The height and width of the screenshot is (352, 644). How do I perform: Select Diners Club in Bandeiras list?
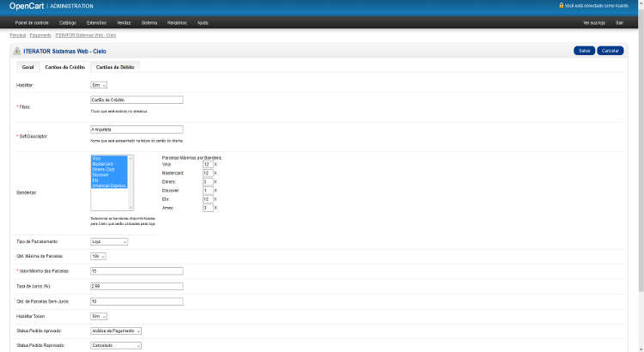click(x=109, y=169)
